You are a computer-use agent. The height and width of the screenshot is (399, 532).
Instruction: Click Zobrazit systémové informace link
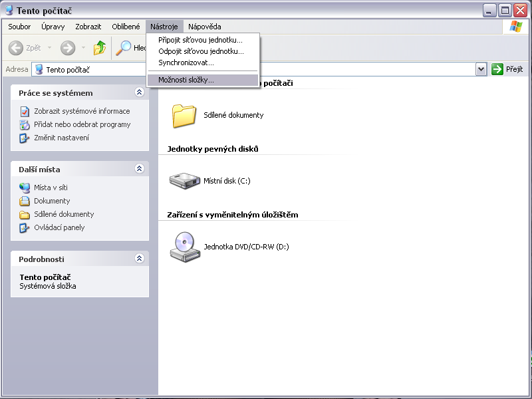(x=82, y=111)
